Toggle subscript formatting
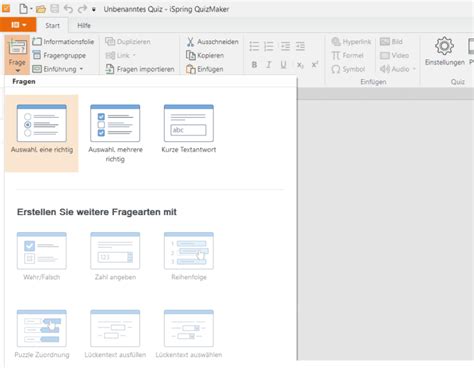The height and width of the screenshot is (368, 474). [300, 65]
